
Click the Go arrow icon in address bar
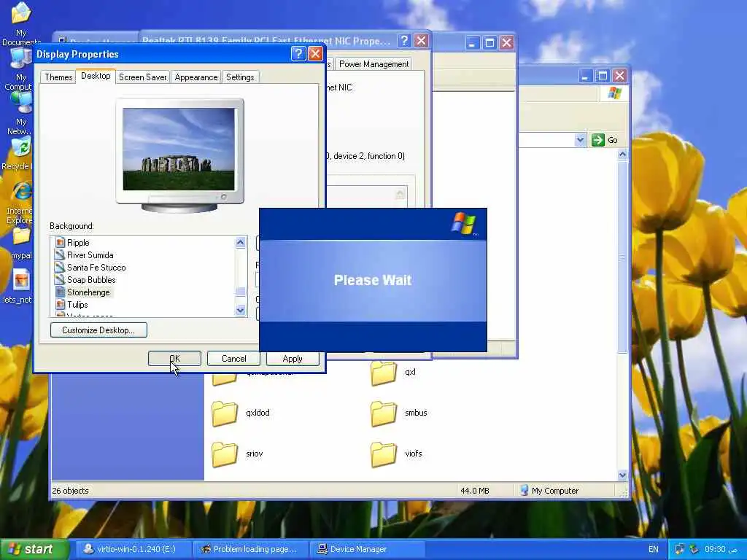coord(598,140)
